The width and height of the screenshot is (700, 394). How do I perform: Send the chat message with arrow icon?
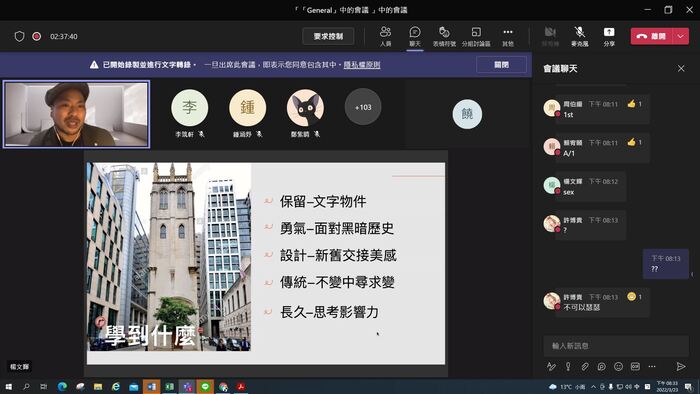click(680, 366)
